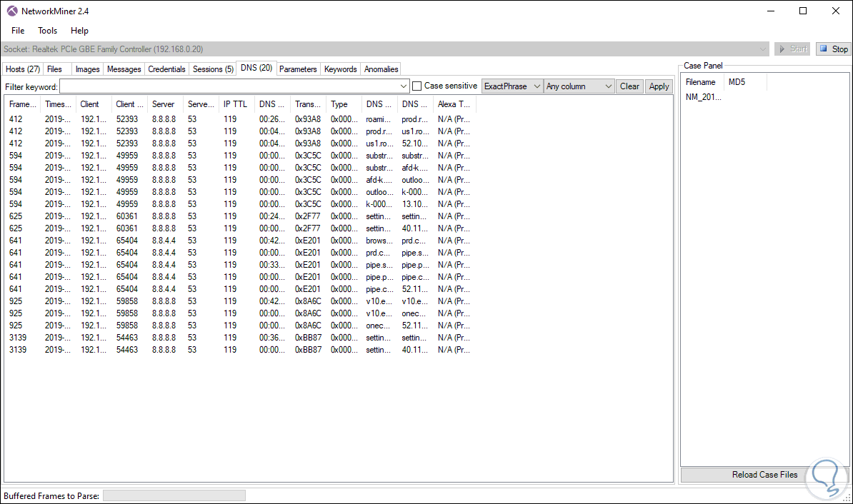This screenshot has width=853, height=504.
Task: Click the Buffered Frames to Parse progress bar
Action: pyautogui.click(x=174, y=495)
